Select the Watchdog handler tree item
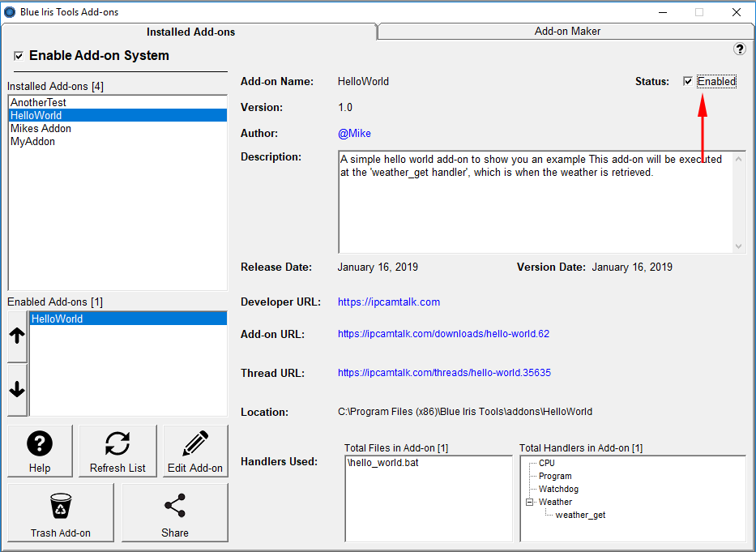 coord(558,490)
